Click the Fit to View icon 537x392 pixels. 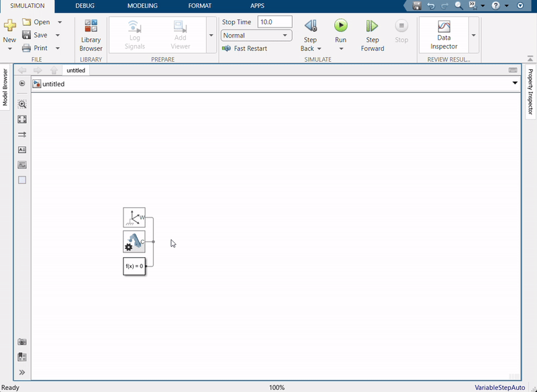[x=22, y=119]
